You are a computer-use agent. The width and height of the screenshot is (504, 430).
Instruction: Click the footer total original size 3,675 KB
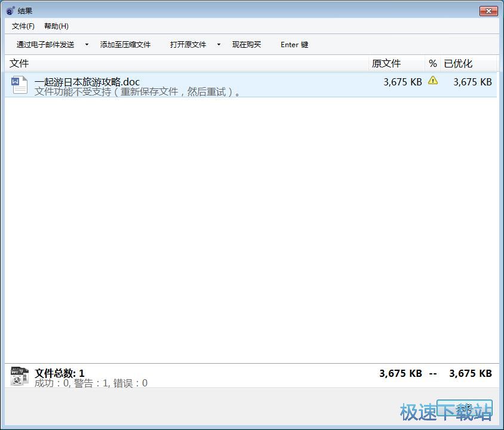point(401,373)
